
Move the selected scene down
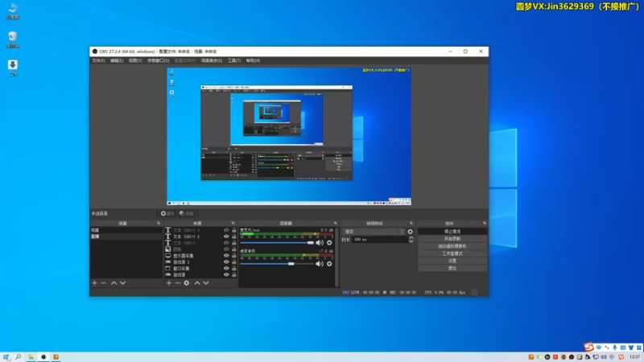pyautogui.click(x=123, y=283)
